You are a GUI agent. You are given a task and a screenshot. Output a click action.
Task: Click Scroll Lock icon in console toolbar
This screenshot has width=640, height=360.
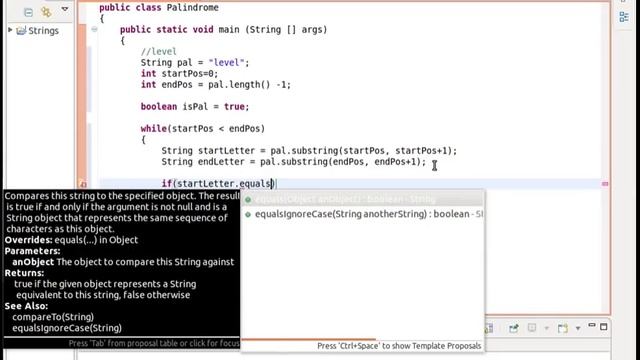click(489, 328)
